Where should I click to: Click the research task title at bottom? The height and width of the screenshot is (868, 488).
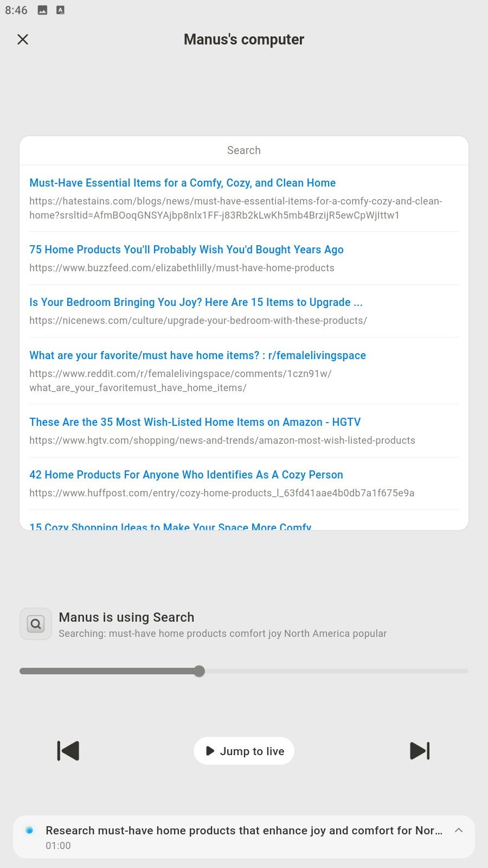[244, 831]
